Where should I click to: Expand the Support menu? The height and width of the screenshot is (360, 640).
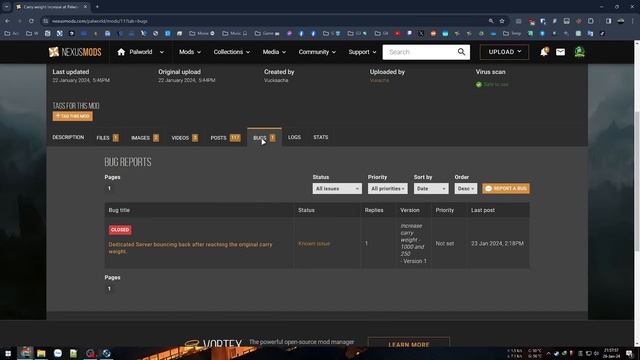(362, 52)
